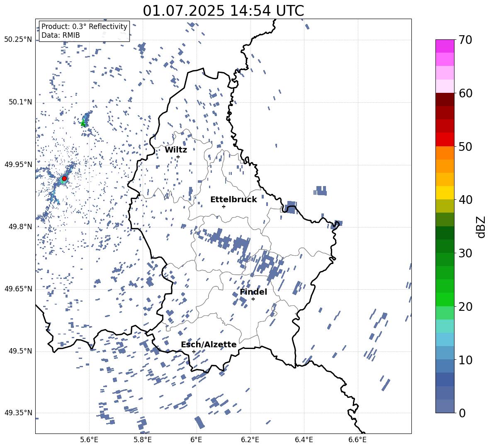This screenshot has width=491, height=448.
Task: Click the Data: RMIB text
Action: 61,35
